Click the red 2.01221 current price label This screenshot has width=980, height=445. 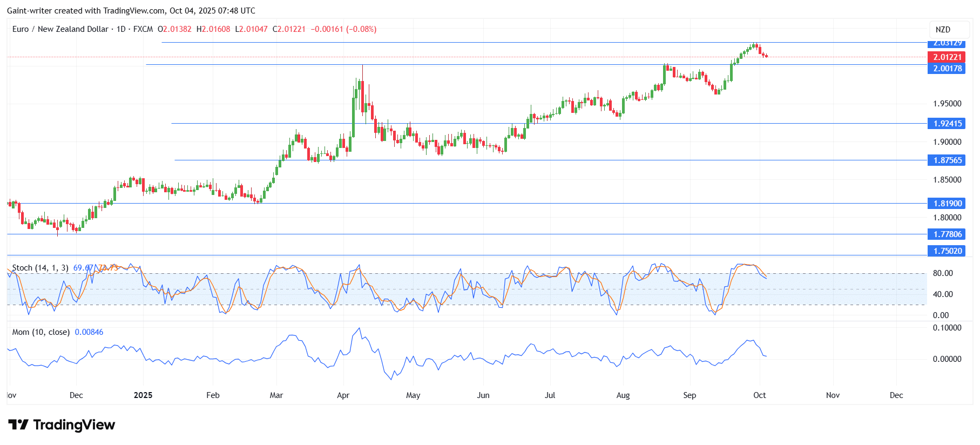(x=947, y=57)
